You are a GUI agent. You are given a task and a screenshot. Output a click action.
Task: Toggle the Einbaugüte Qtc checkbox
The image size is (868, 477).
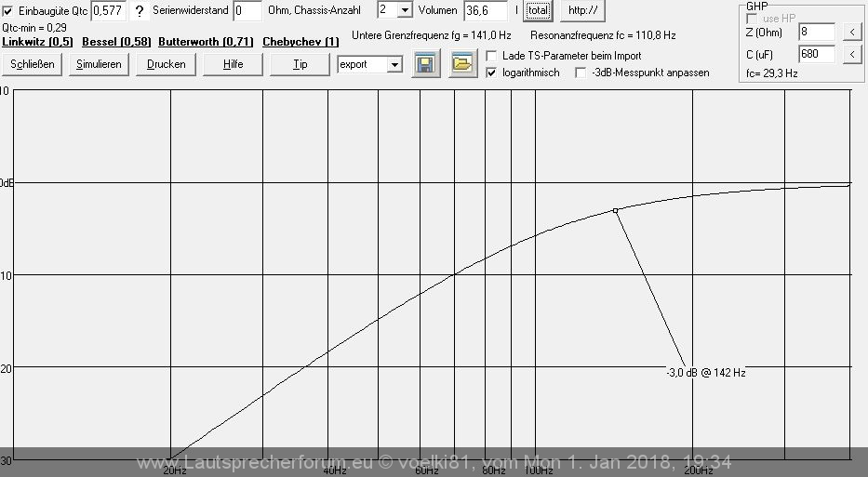tap(8, 11)
